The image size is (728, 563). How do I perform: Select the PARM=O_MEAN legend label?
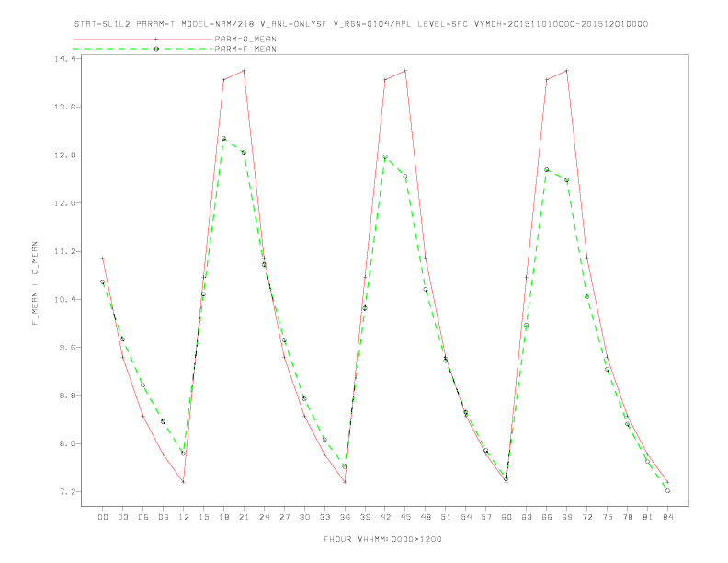tap(245, 39)
